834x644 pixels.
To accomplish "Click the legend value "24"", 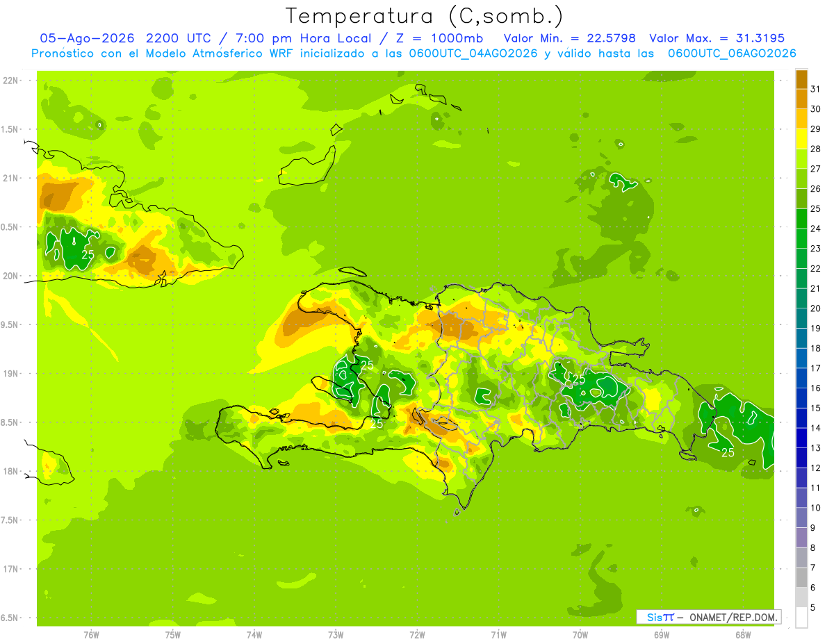I will (816, 229).
